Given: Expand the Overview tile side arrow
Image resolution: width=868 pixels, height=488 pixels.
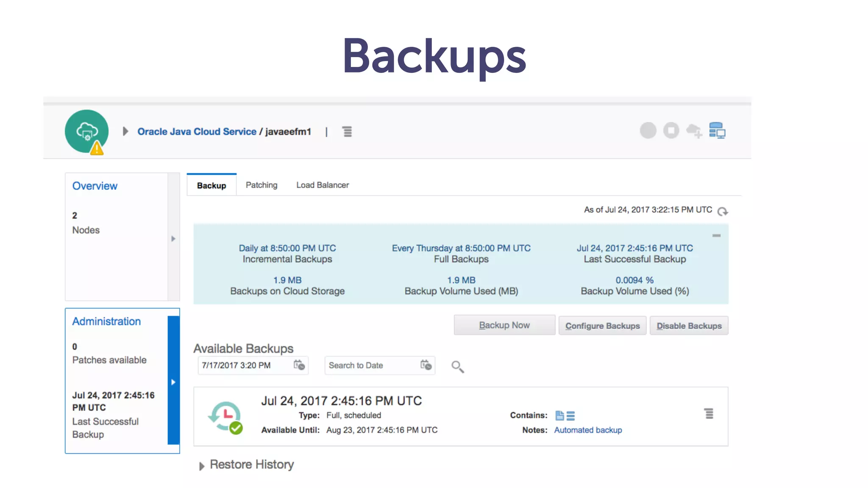Looking at the screenshot, I should (x=173, y=238).
